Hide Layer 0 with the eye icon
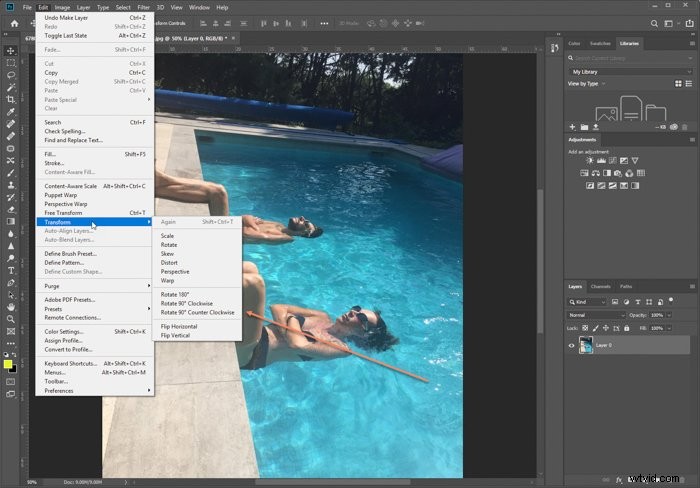Viewport: 700px width, 488px height. point(571,345)
